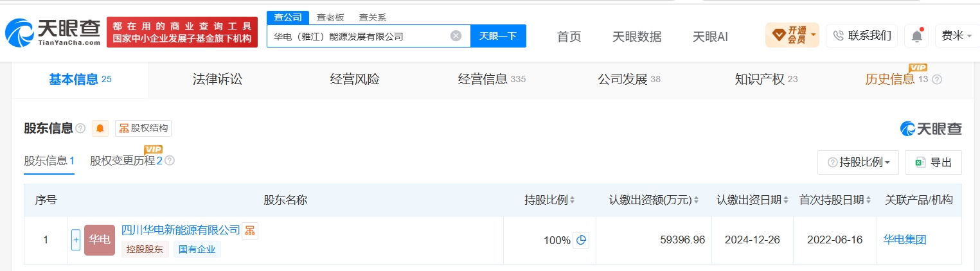This screenshot has height=271, width=980.
Task: Select the 股权变更历程 sub-tab
Action: (x=127, y=161)
